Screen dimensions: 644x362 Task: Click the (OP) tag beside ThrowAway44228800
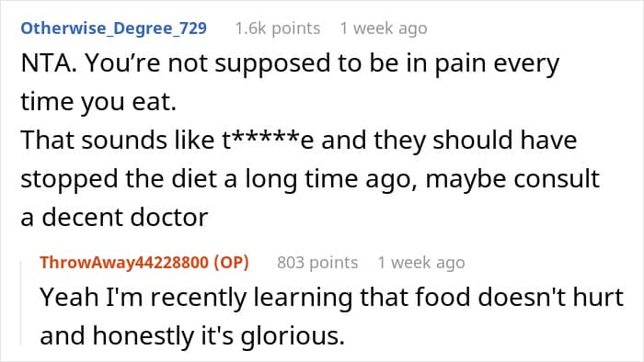(231, 263)
